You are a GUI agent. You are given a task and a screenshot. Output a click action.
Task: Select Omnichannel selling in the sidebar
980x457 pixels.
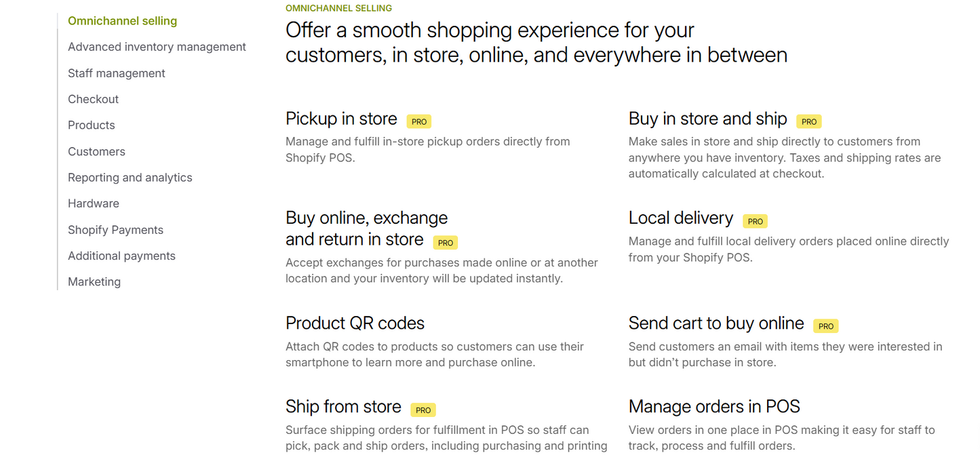click(122, 21)
